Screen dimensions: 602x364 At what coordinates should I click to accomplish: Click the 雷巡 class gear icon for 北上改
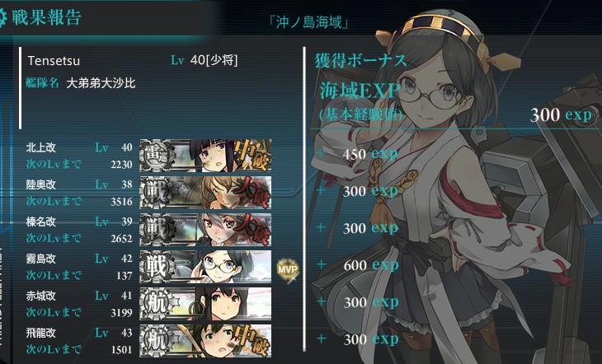pos(156,156)
